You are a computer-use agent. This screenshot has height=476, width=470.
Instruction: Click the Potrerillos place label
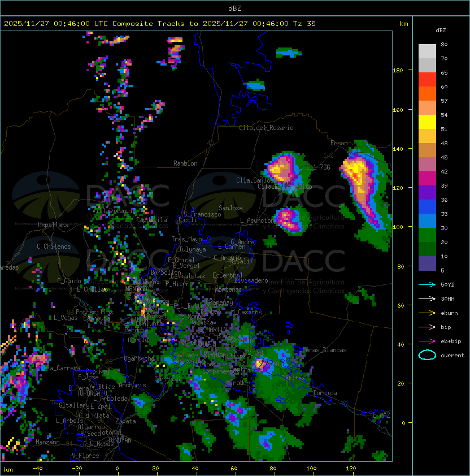point(94,311)
